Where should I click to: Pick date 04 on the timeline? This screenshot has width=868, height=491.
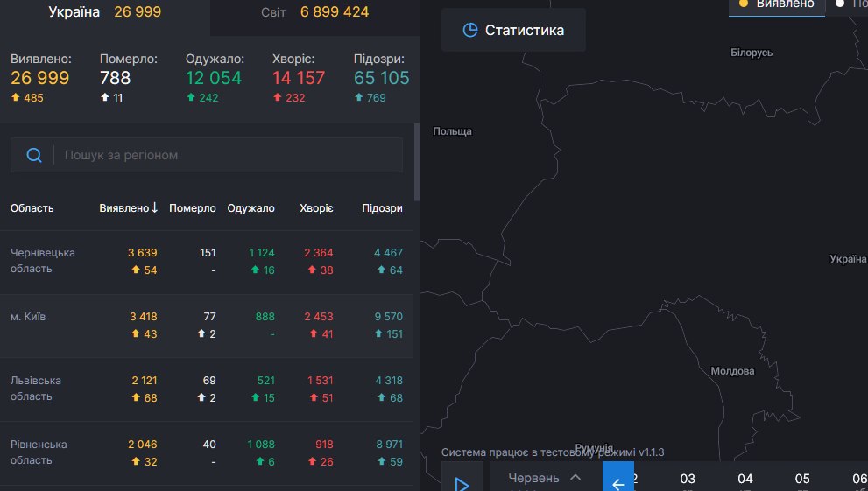click(x=745, y=479)
